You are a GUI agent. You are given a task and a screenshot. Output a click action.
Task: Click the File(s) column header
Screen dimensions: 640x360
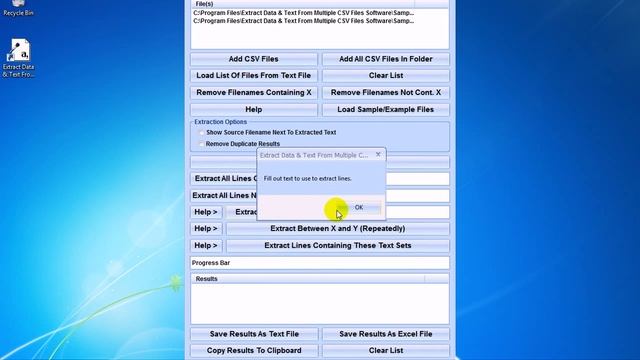pyautogui.click(x=303, y=4)
